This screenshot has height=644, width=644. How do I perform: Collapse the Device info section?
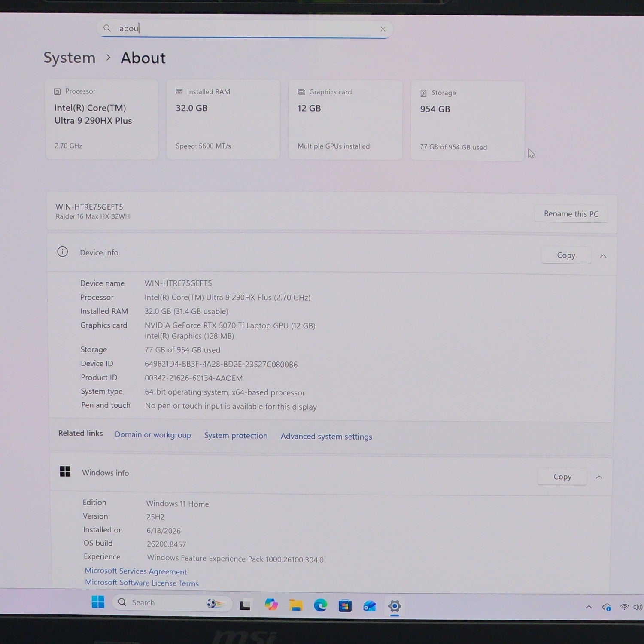click(x=603, y=256)
